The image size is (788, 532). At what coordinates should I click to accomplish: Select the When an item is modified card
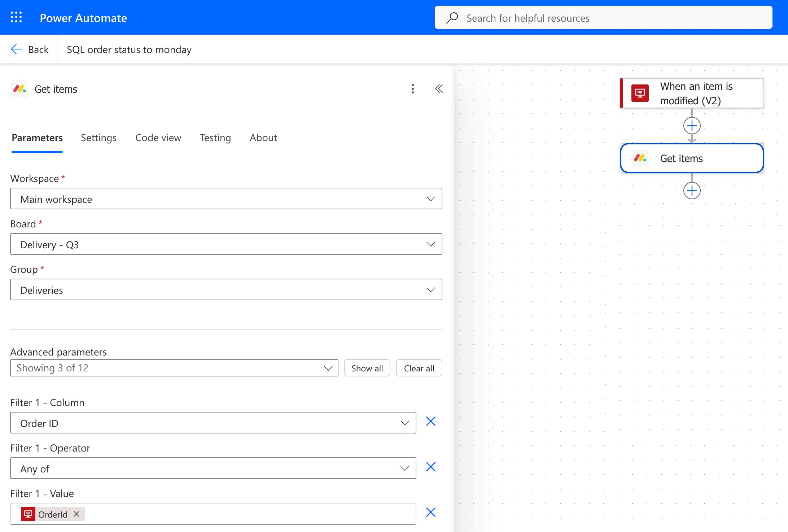(x=692, y=93)
